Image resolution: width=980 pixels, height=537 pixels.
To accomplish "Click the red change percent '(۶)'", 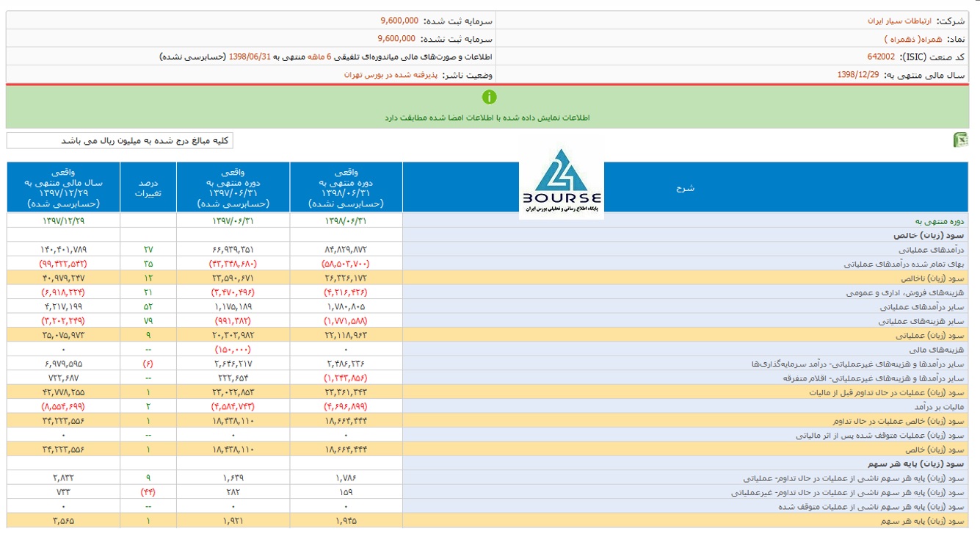I will coord(148,364).
